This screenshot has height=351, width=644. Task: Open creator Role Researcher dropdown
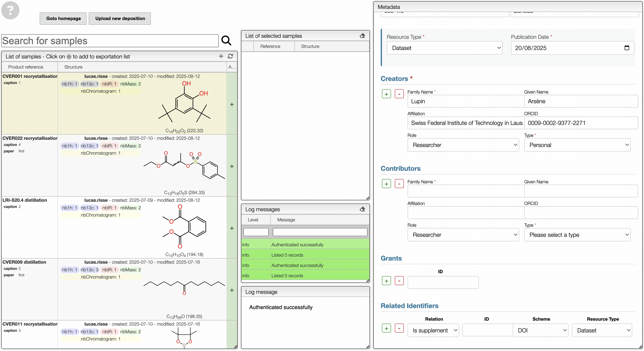463,145
